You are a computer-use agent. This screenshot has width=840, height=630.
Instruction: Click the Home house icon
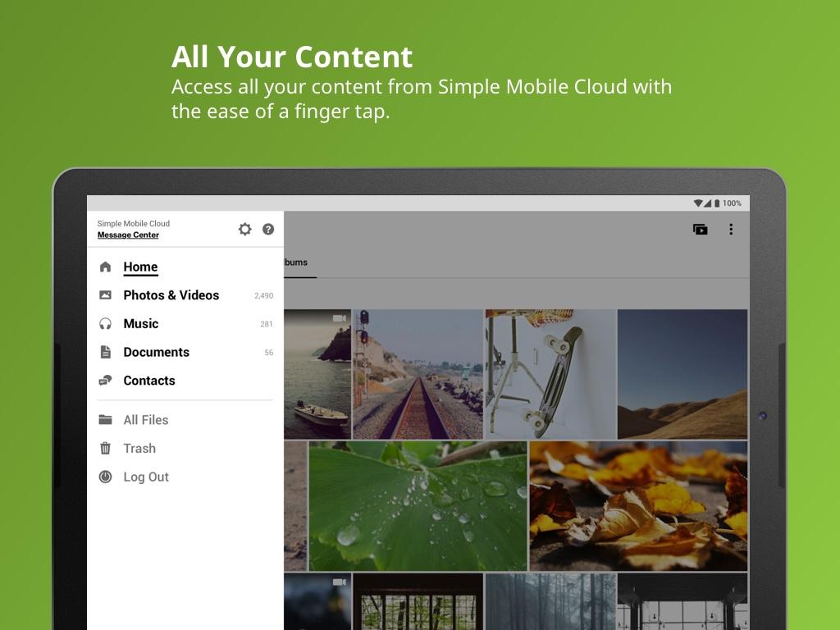(106, 267)
